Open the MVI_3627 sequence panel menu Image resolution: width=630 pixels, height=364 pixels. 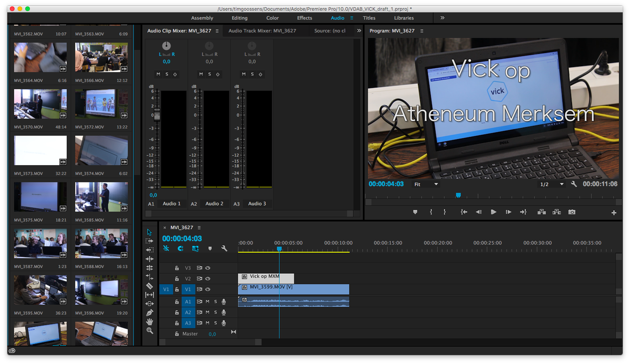tap(199, 228)
